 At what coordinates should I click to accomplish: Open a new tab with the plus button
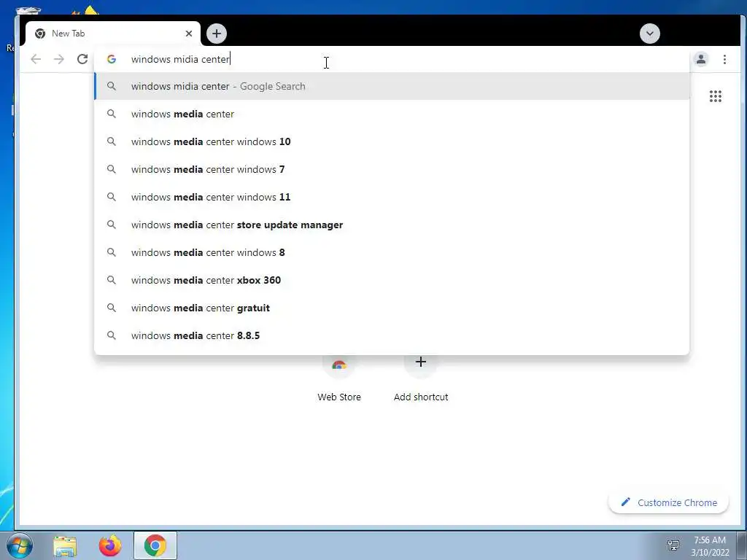click(217, 34)
